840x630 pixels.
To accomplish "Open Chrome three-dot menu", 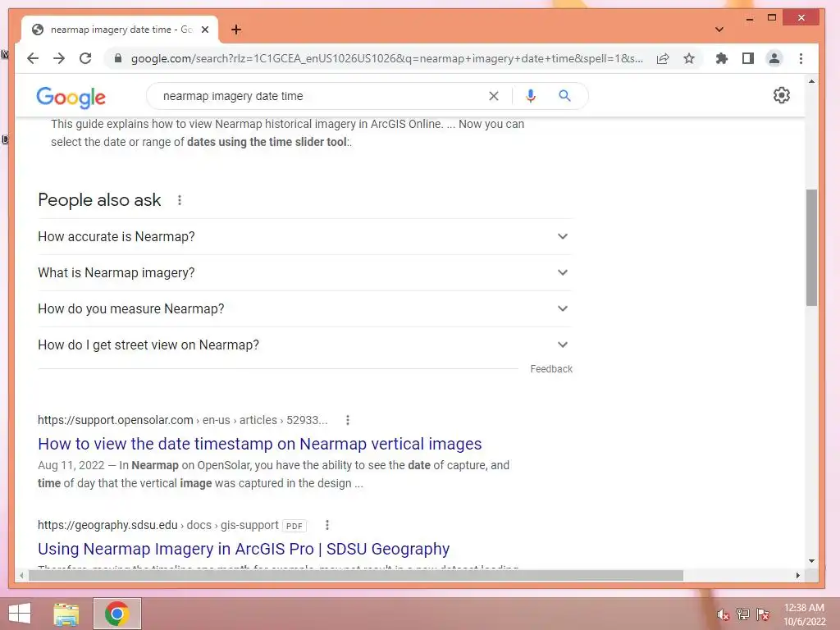I will pyautogui.click(x=801, y=58).
